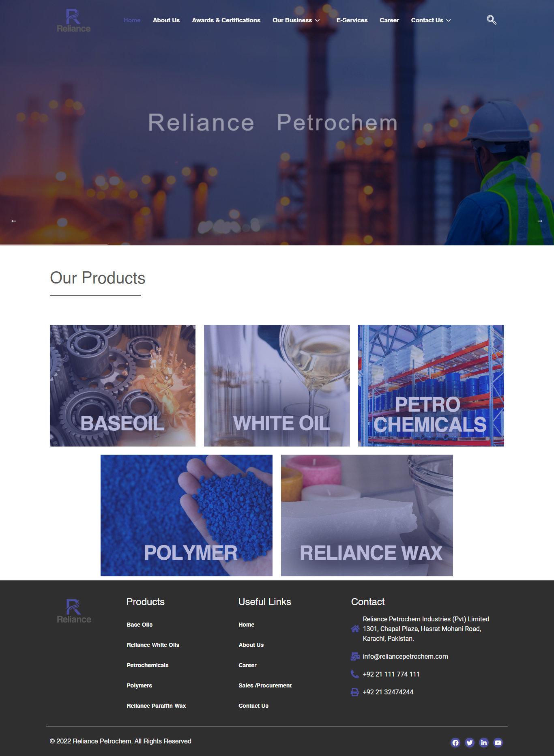This screenshot has height=756, width=554.
Task: Go to next slide arrow
Action: click(540, 221)
